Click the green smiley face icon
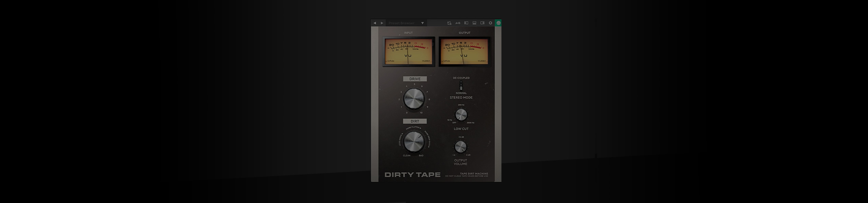This screenshot has width=868, height=203. pyautogui.click(x=498, y=23)
